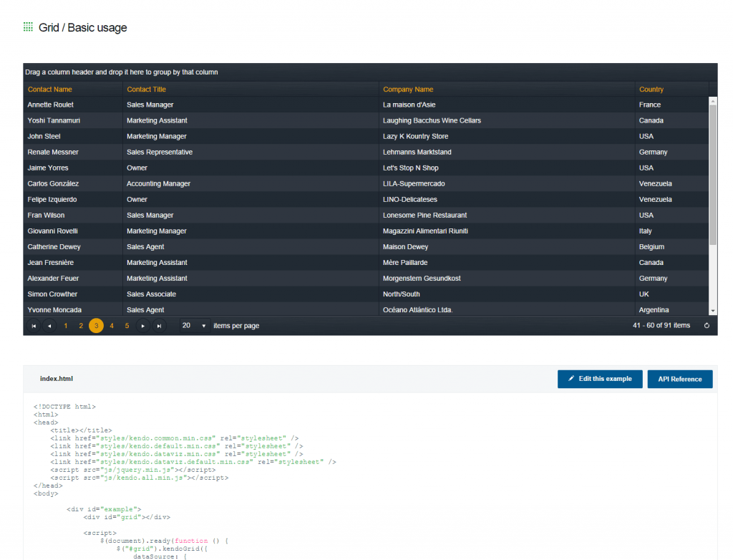Click the Morgenstern Gesundkost cell
The width and height of the screenshot is (733, 560).
click(507, 279)
